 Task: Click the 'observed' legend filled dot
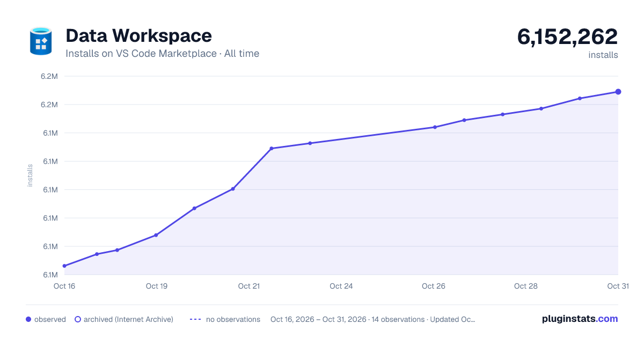(28, 319)
